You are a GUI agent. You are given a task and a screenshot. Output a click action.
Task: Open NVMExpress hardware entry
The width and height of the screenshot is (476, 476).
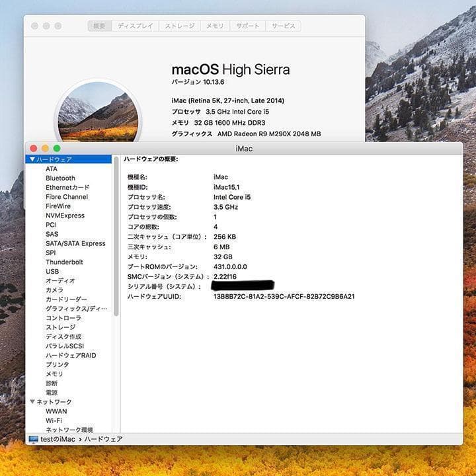pyautogui.click(x=65, y=216)
